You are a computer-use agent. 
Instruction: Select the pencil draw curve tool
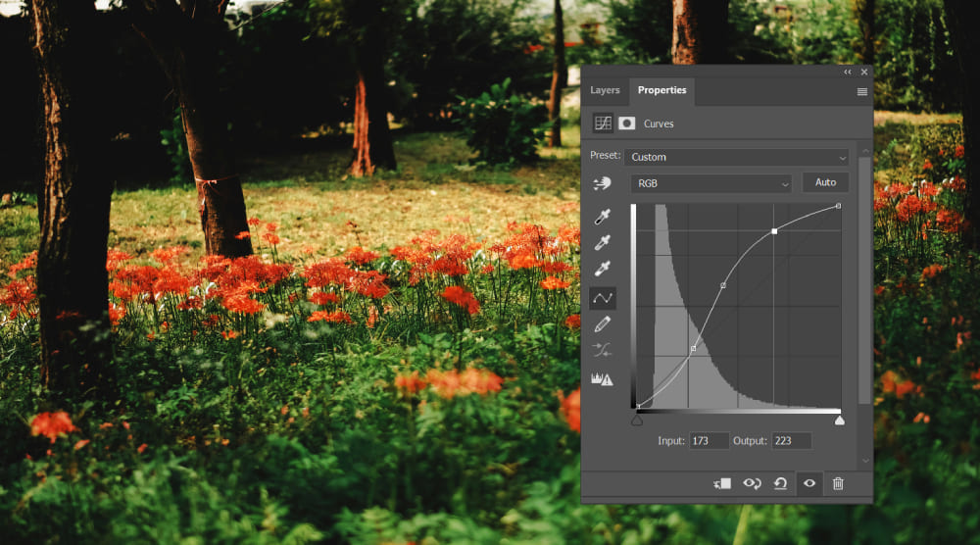coord(603,324)
